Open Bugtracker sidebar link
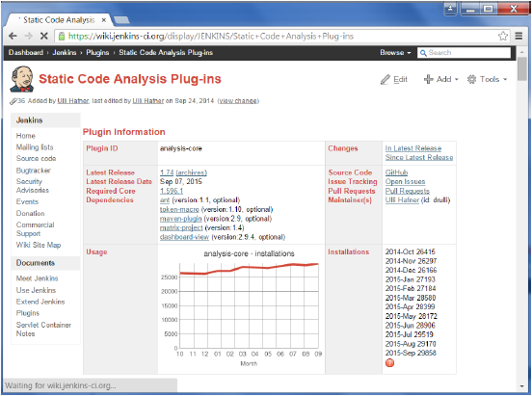 pos(33,171)
